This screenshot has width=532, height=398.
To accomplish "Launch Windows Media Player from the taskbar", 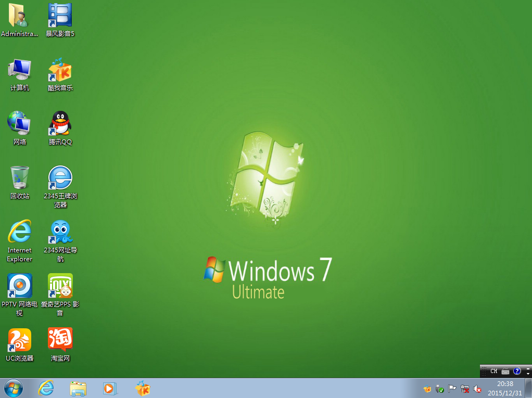I will pyautogui.click(x=110, y=388).
